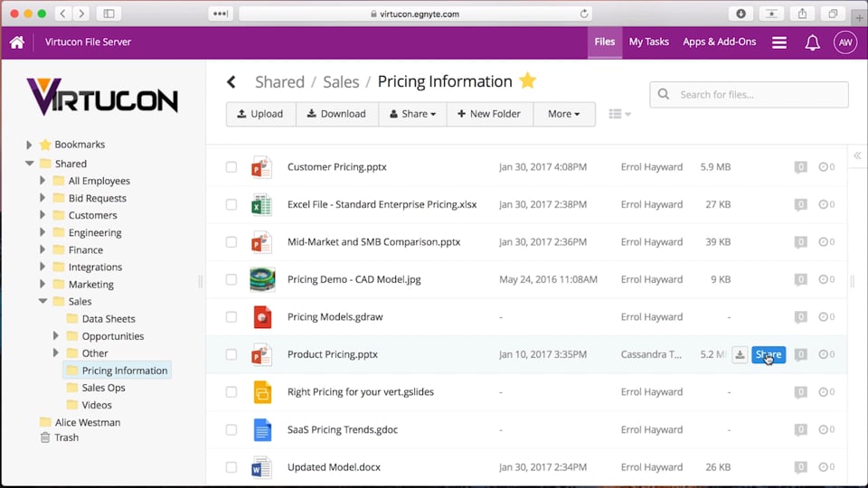Click download icon on Product Pricing.pptx row
The image size is (868, 488).
(x=740, y=355)
